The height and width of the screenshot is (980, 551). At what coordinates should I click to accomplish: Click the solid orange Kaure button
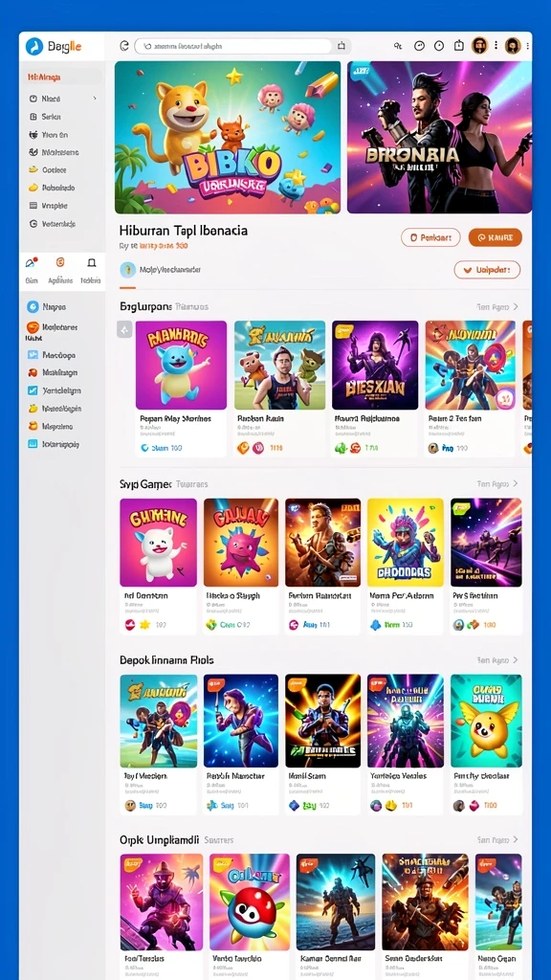(496, 237)
